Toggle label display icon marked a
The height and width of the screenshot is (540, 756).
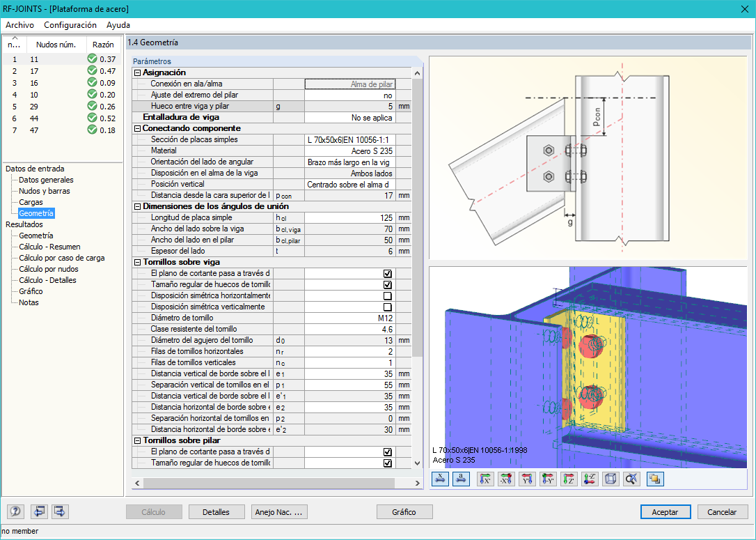tap(462, 479)
